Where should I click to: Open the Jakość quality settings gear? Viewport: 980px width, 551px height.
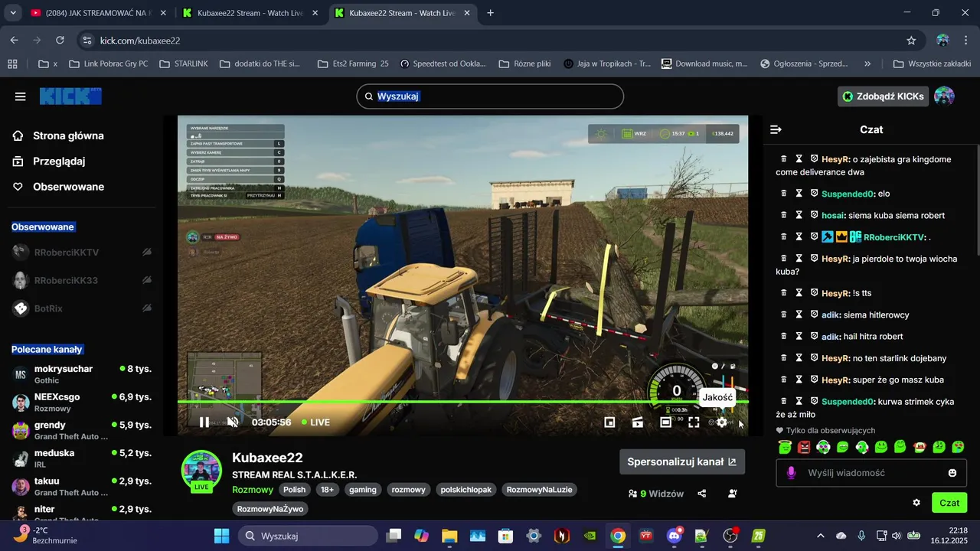coord(721,422)
